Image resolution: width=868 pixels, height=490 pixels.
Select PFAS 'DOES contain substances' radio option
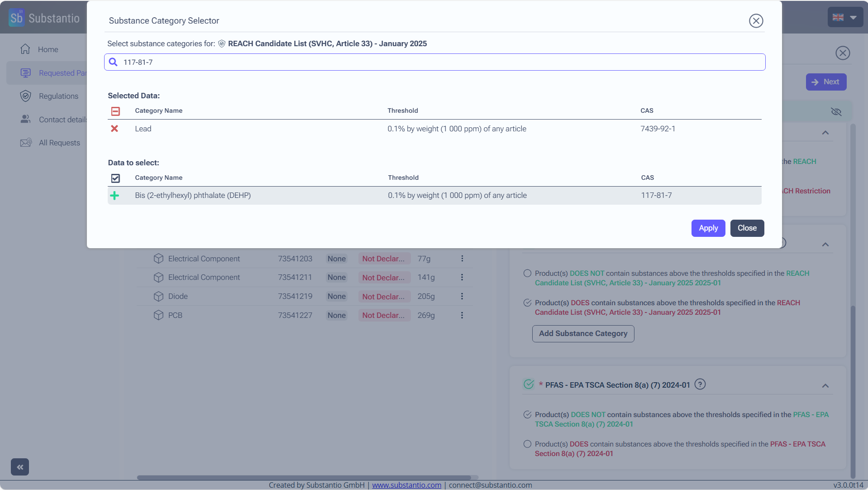tap(527, 444)
